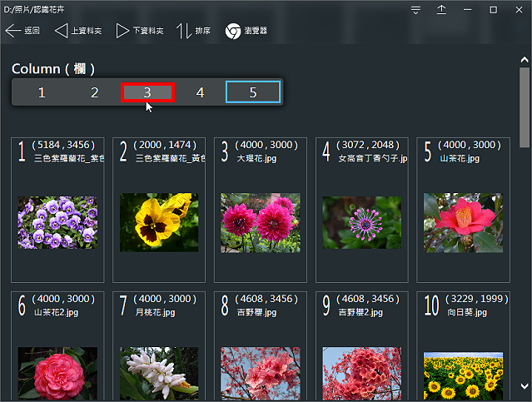Set column count to 1
Viewport: 532px width, 402px height.
(42, 92)
